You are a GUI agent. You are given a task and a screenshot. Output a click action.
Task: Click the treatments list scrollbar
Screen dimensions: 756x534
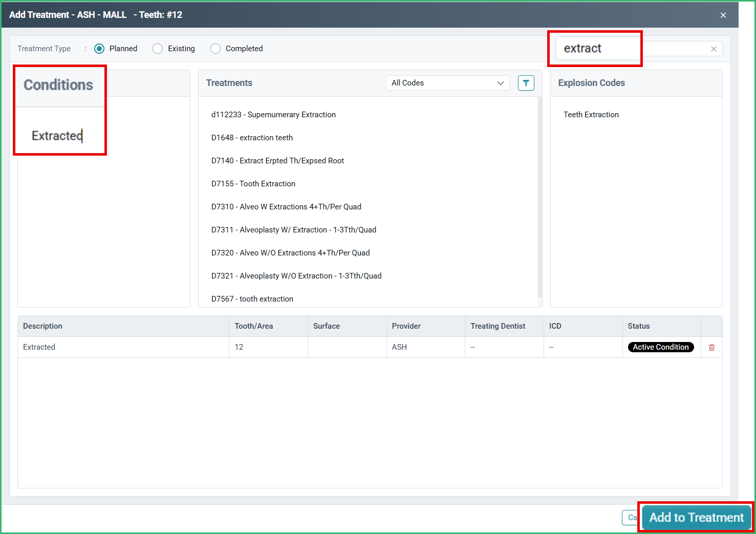(539, 197)
